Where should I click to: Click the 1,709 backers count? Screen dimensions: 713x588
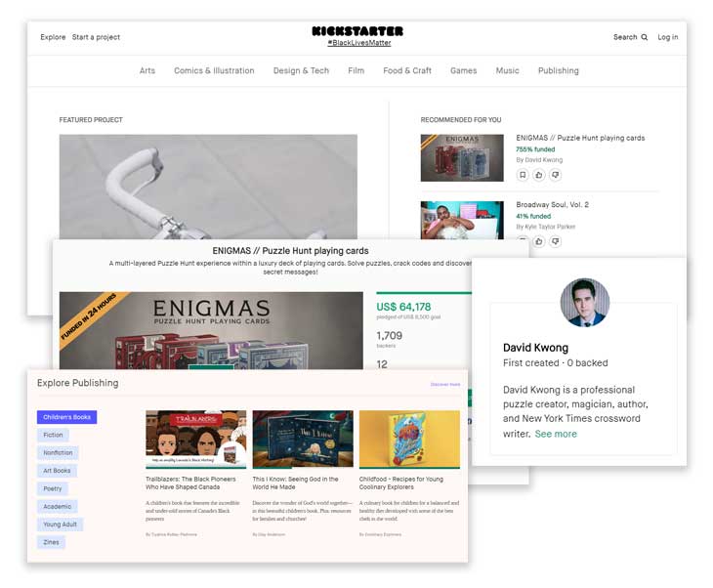coord(390,336)
